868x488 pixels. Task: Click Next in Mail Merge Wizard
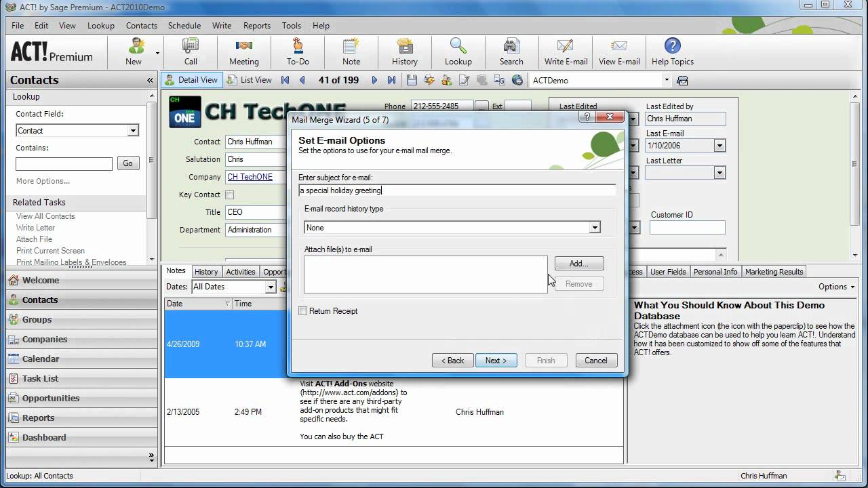[496, 361]
